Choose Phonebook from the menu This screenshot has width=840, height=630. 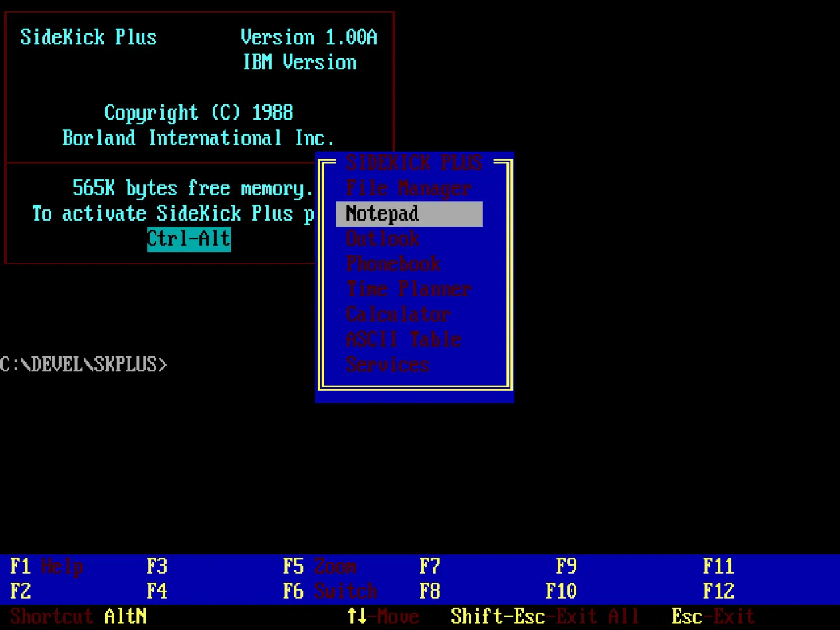393,264
